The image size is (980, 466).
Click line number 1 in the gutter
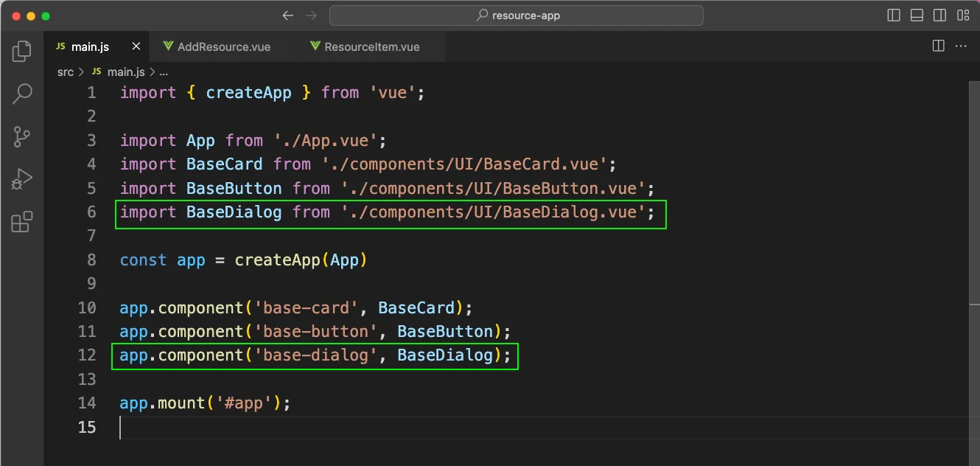click(x=91, y=93)
